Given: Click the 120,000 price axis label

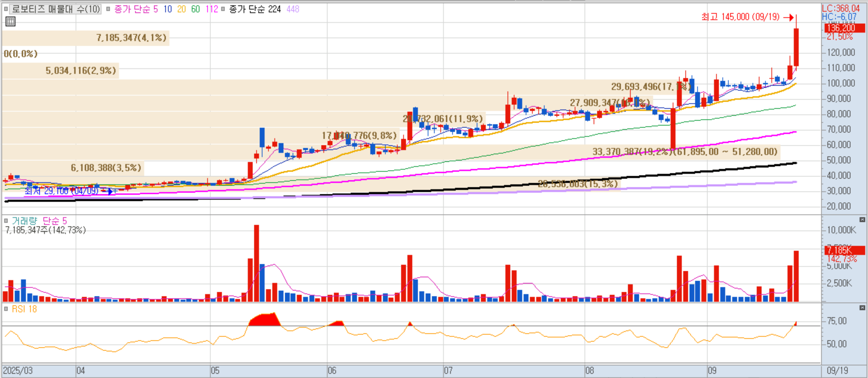Looking at the screenshot, I should coord(841,52).
